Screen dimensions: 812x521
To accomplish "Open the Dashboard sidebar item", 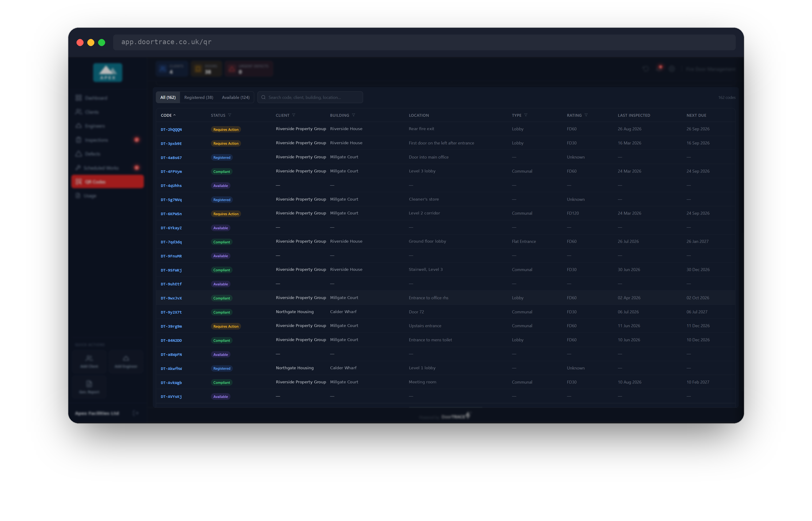I will 108,98.
